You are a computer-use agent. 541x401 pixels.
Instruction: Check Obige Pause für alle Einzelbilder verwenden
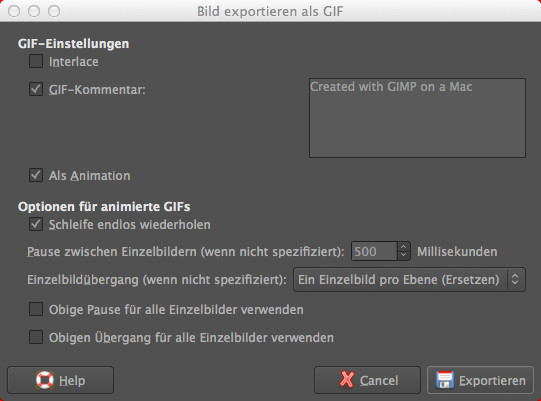[x=36, y=309]
